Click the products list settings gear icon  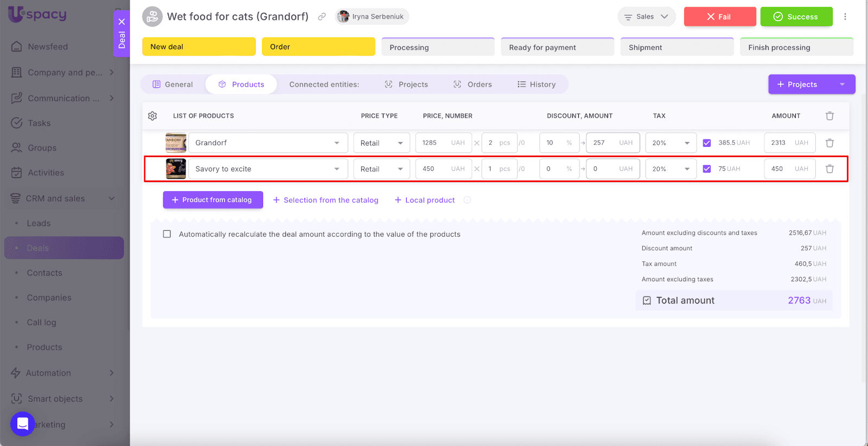click(152, 116)
